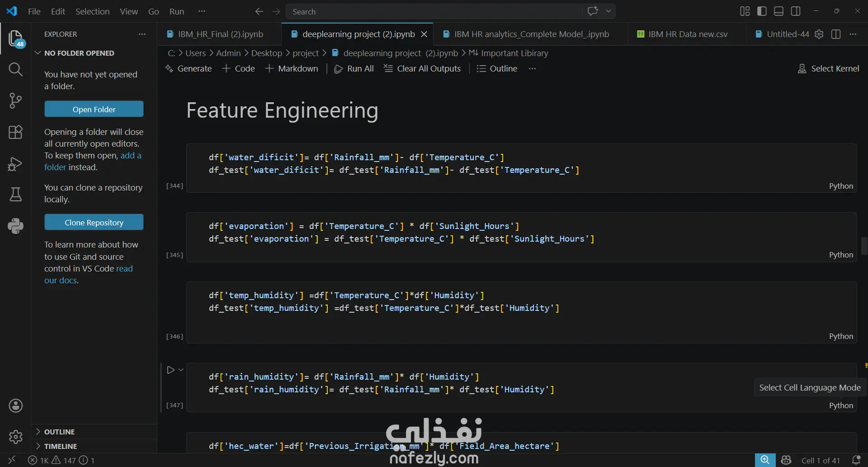
Task: Click Clear All Outputs
Action: (x=422, y=68)
